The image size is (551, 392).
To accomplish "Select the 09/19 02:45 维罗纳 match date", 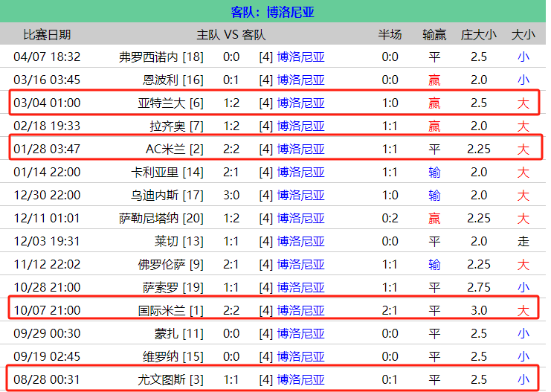I will (x=47, y=356).
